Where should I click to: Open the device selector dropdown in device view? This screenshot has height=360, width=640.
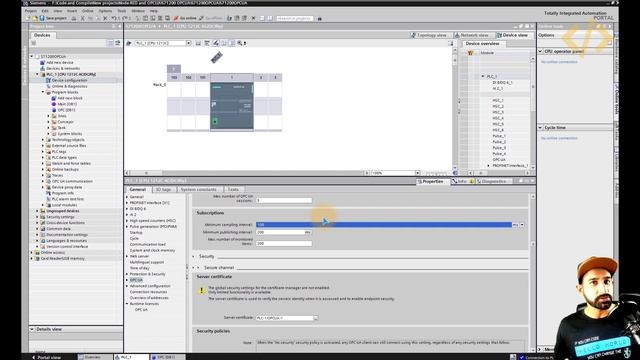click(x=189, y=43)
